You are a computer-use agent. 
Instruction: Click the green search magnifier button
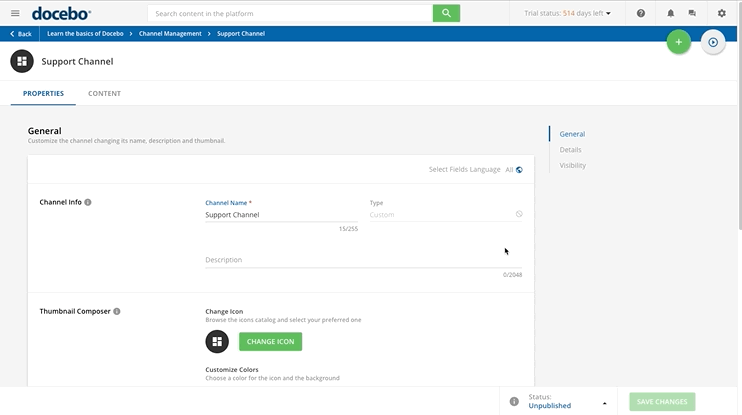coord(446,13)
